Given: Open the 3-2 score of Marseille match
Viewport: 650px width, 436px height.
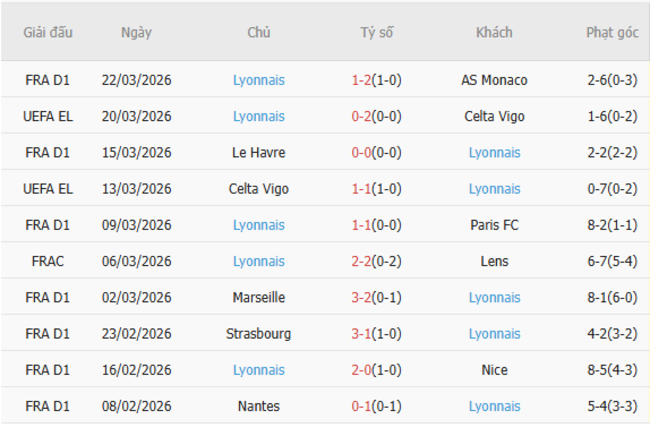Looking at the screenshot, I should click(x=361, y=297).
